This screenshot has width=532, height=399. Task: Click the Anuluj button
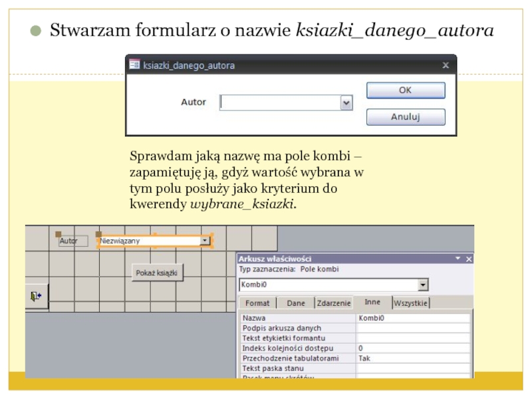(x=405, y=117)
